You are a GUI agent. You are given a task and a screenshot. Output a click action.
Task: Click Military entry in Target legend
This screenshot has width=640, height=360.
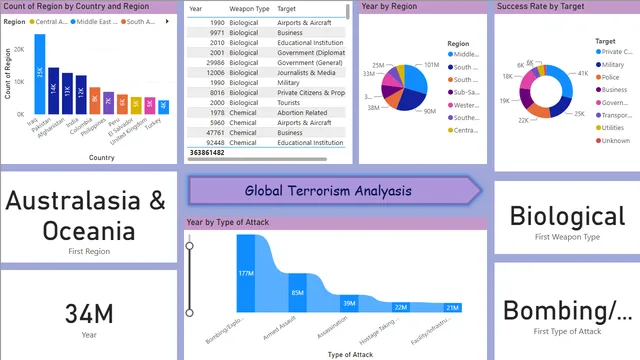point(610,64)
